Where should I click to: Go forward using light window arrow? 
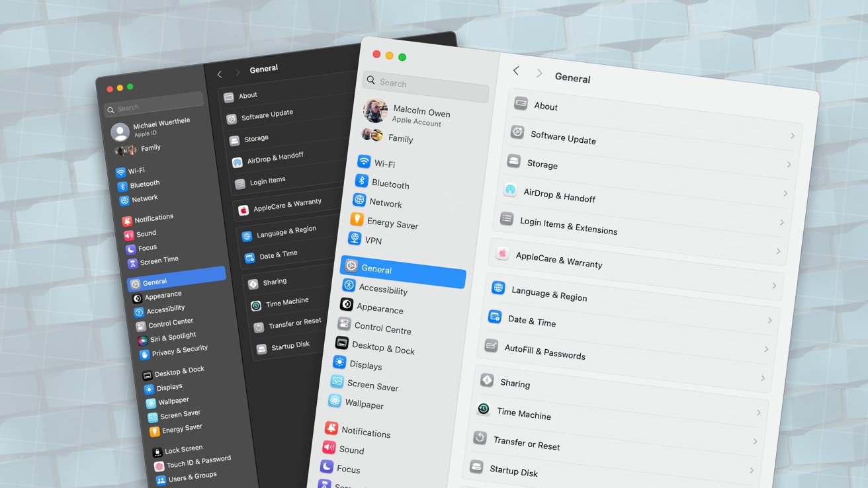[539, 73]
